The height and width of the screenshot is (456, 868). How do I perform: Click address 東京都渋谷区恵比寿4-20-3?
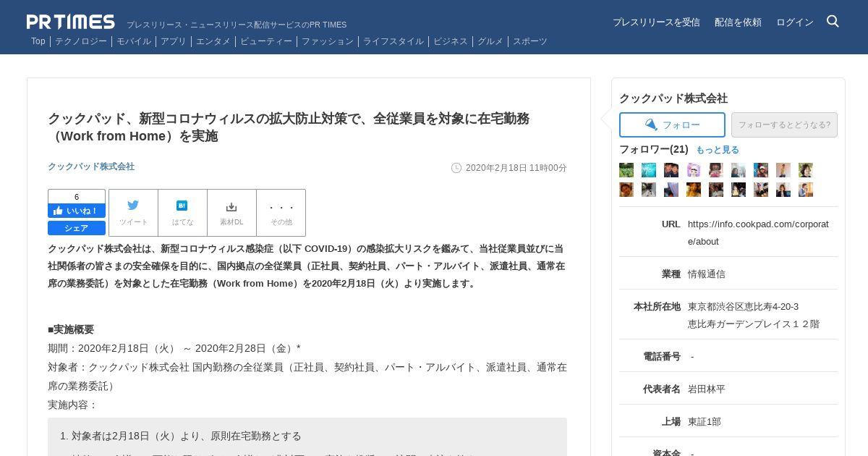(744, 307)
